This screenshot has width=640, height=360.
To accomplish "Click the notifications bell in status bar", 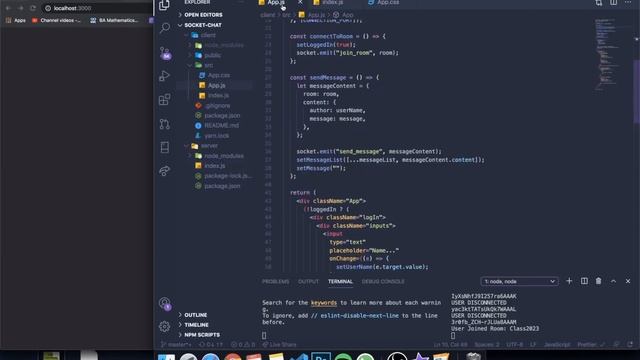I will (630, 344).
